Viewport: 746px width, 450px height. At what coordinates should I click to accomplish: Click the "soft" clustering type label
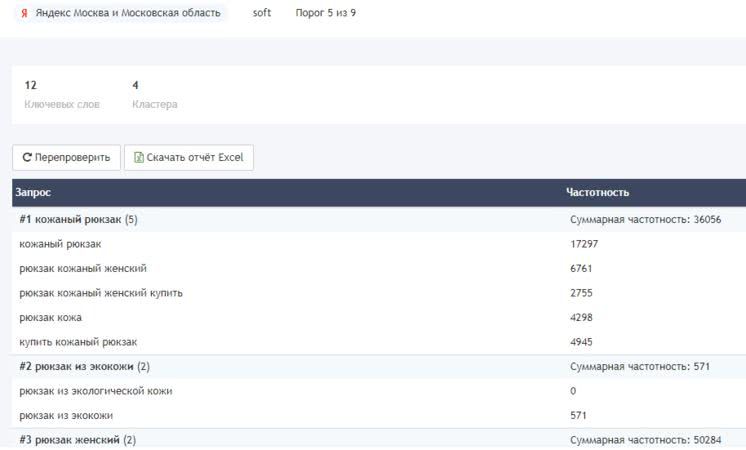262,14
